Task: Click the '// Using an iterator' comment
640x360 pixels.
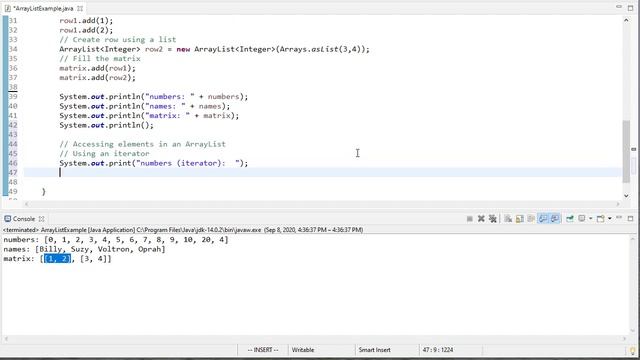Action: click(x=104, y=153)
